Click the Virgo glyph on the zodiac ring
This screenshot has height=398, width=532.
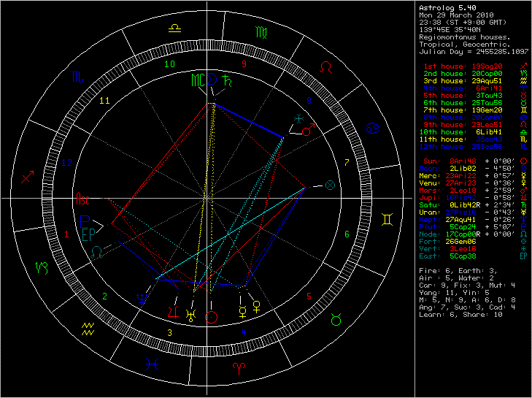pyautogui.click(x=261, y=32)
